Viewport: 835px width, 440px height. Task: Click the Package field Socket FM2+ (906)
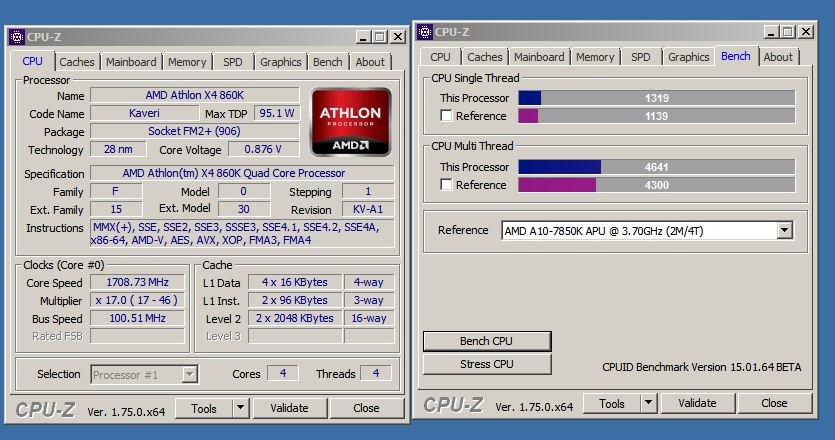[x=195, y=131]
